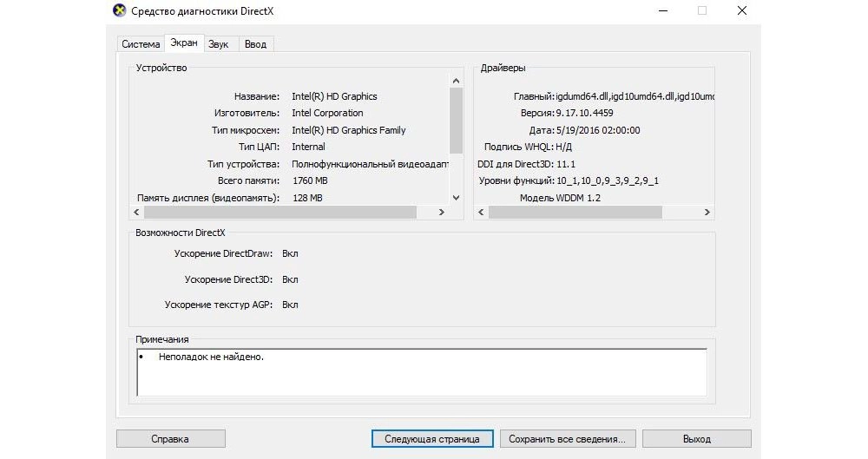Click the Следующая страница button

[x=432, y=438]
